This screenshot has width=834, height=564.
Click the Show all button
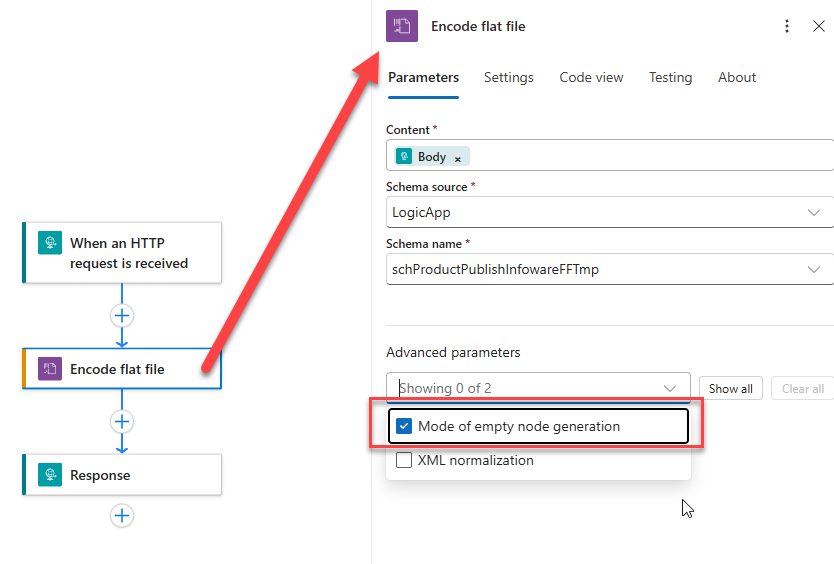pos(730,388)
